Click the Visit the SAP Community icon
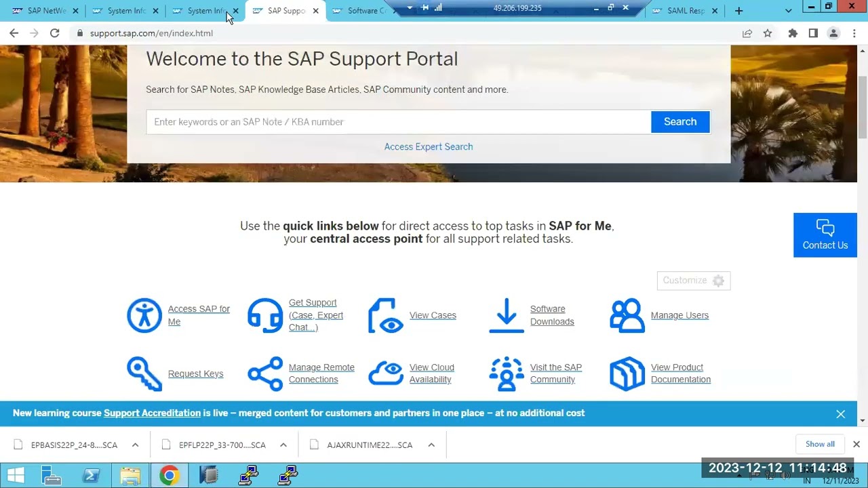 (507, 374)
